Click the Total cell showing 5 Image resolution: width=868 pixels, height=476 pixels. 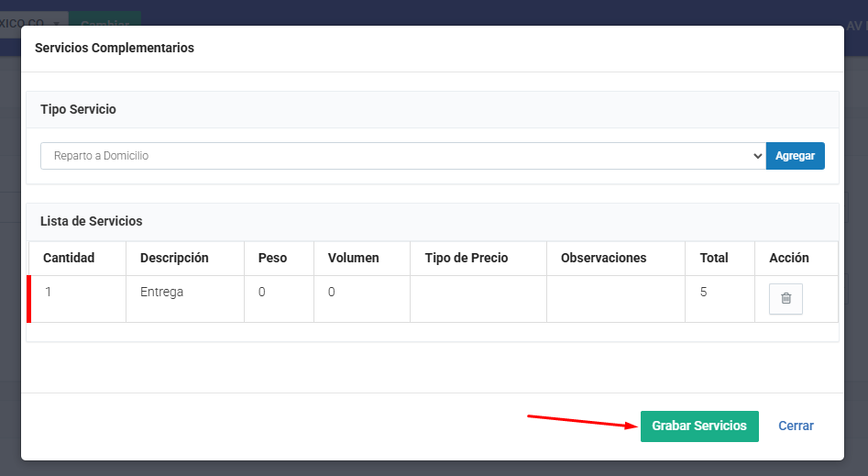[x=704, y=293]
